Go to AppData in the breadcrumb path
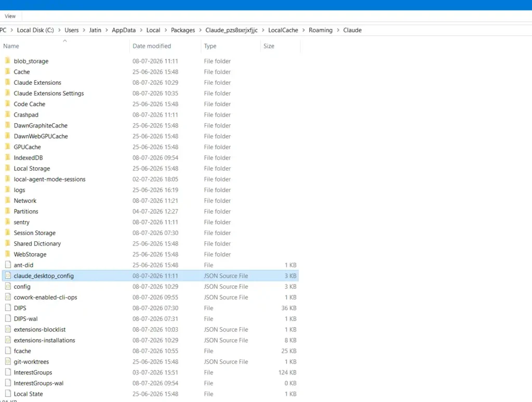Viewport: 532px width, 402px height. click(x=124, y=30)
